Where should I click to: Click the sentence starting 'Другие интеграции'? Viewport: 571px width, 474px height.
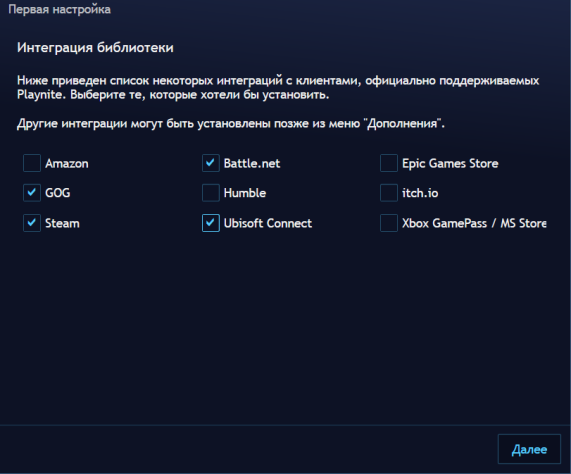(231, 124)
